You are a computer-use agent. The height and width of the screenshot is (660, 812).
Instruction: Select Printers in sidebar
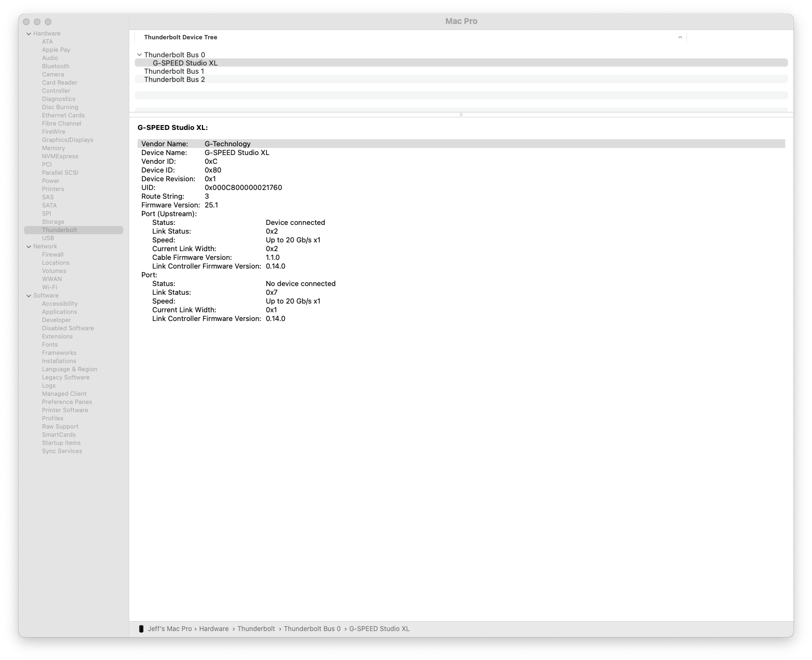53,189
